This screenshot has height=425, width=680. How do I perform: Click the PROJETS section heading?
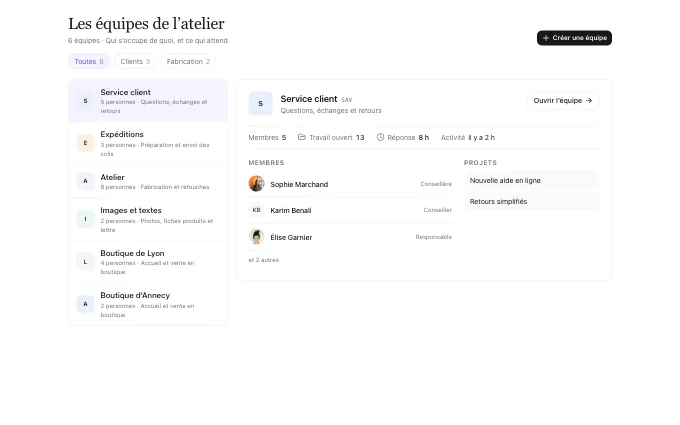pos(481,163)
